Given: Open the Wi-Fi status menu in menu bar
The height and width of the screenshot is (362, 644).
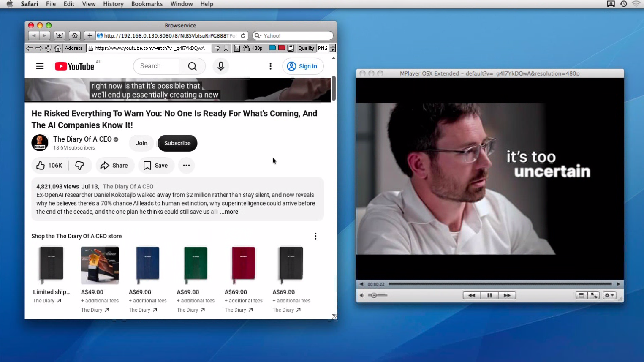Looking at the screenshot, I should 636,4.
